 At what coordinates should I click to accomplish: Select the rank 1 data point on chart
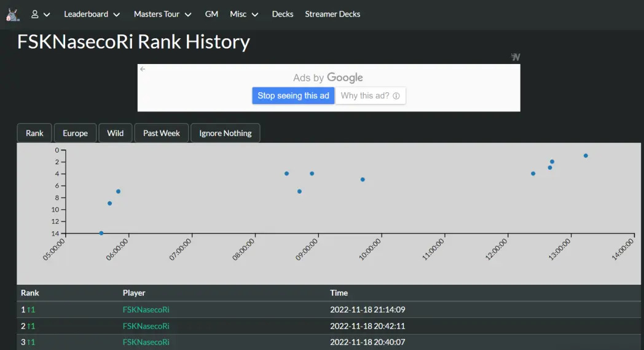[x=586, y=156]
